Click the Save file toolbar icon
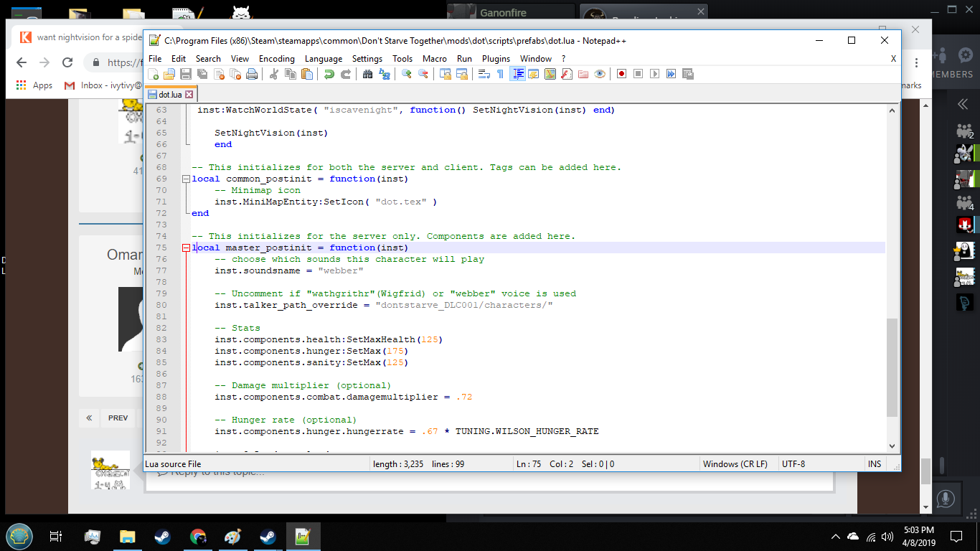 pyautogui.click(x=185, y=74)
